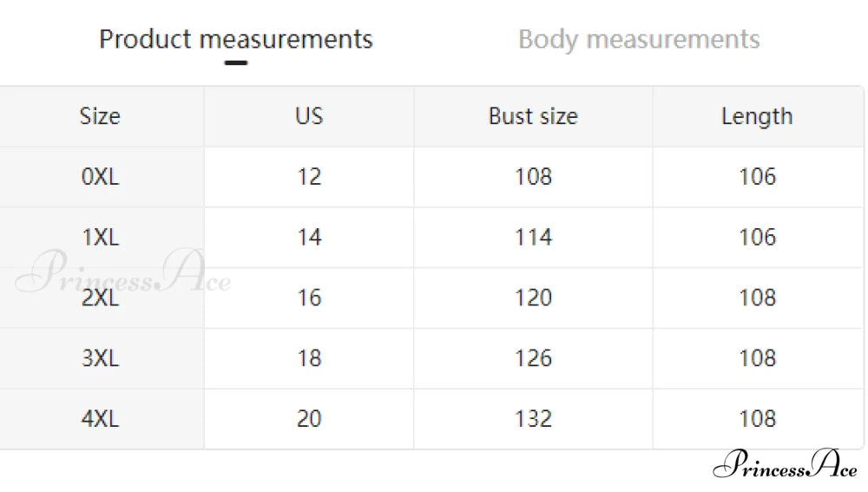Select the Product measurements tab
This screenshot has height=492, width=868.
pos(236,40)
